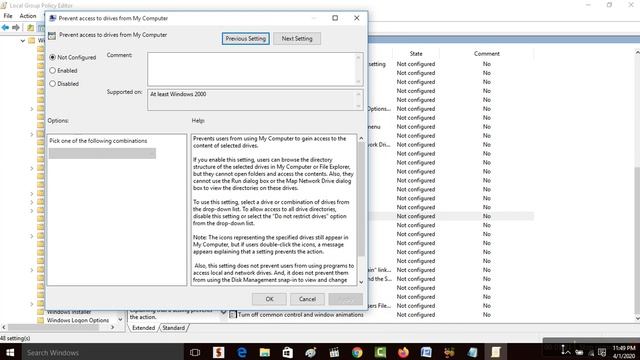The image size is (640, 360).
Task: Sort by the State column header
Action: pos(416,53)
